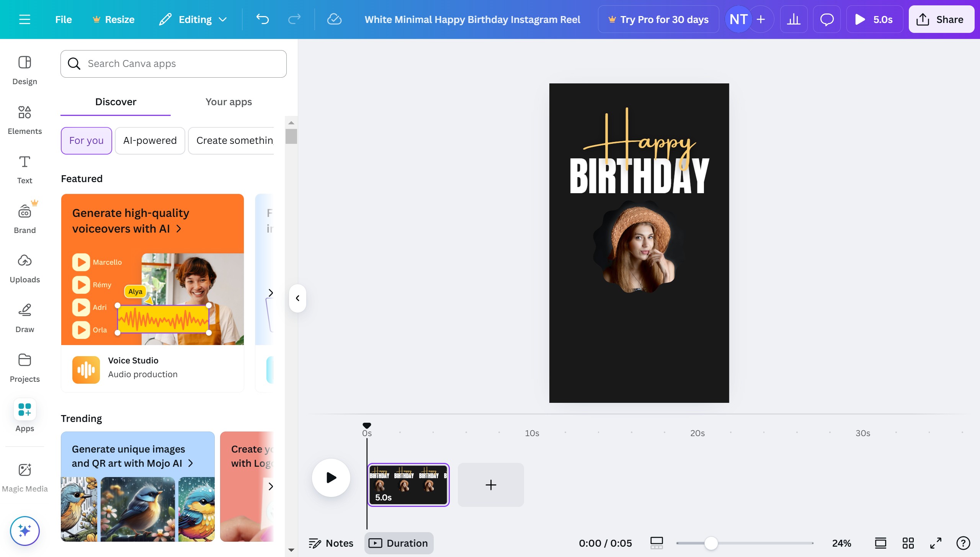Image resolution: width=980 pixels, height=557 pixels.
Task: Toggle the Duration button on
Action: pos(399,543)
